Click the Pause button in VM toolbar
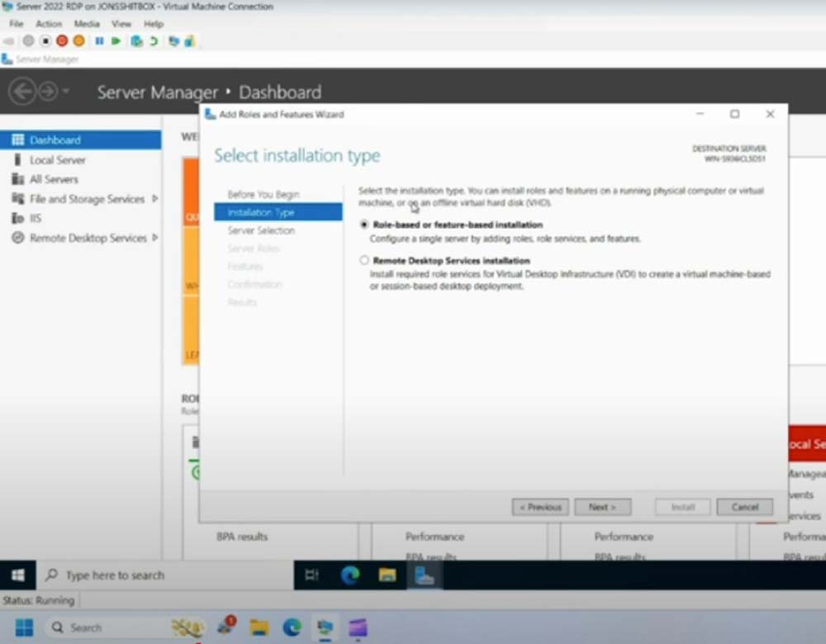 point(100,40)
